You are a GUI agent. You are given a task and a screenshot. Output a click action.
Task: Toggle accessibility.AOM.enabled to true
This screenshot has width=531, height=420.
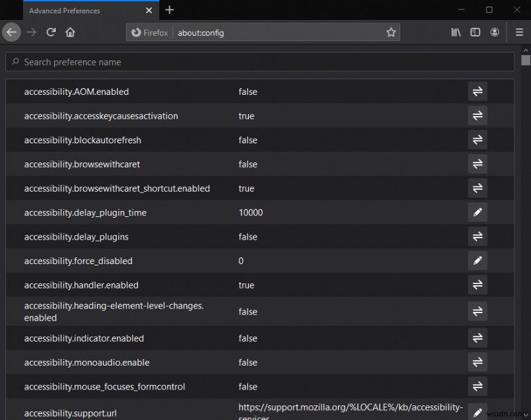pos(477,92)
